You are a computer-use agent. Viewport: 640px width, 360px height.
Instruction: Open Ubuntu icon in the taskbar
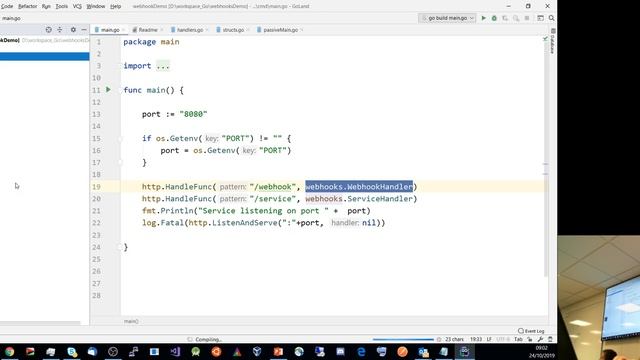coord(216,351)
